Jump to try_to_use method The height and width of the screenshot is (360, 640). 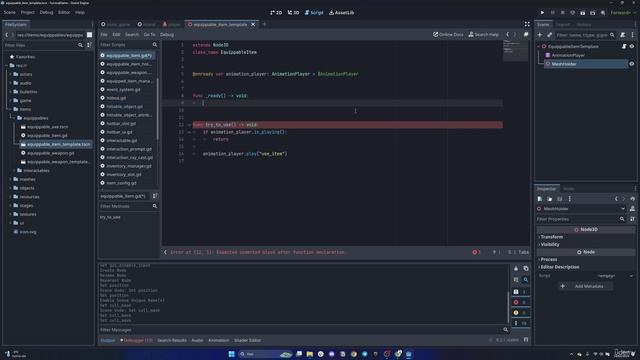(x=110, y=217)
